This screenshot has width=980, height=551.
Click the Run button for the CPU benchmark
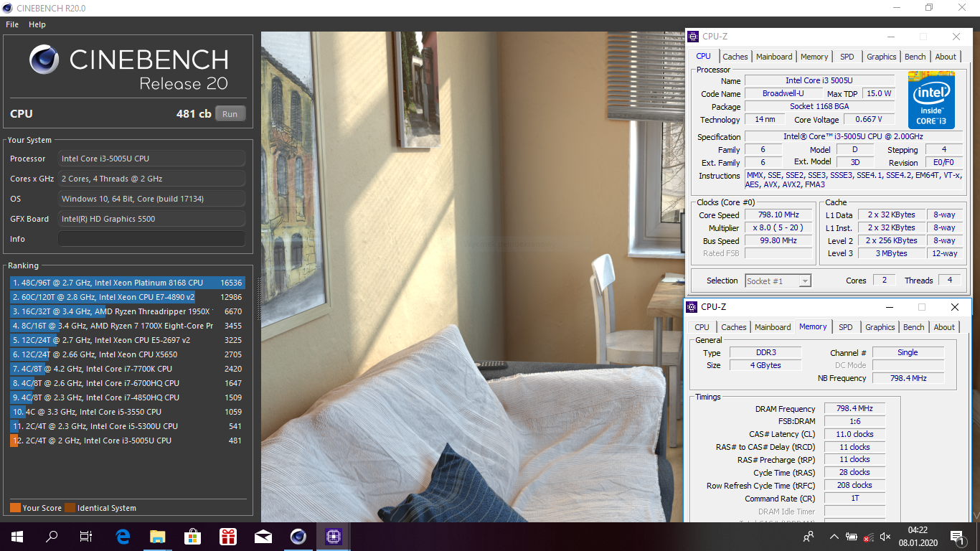click(230, 113)
